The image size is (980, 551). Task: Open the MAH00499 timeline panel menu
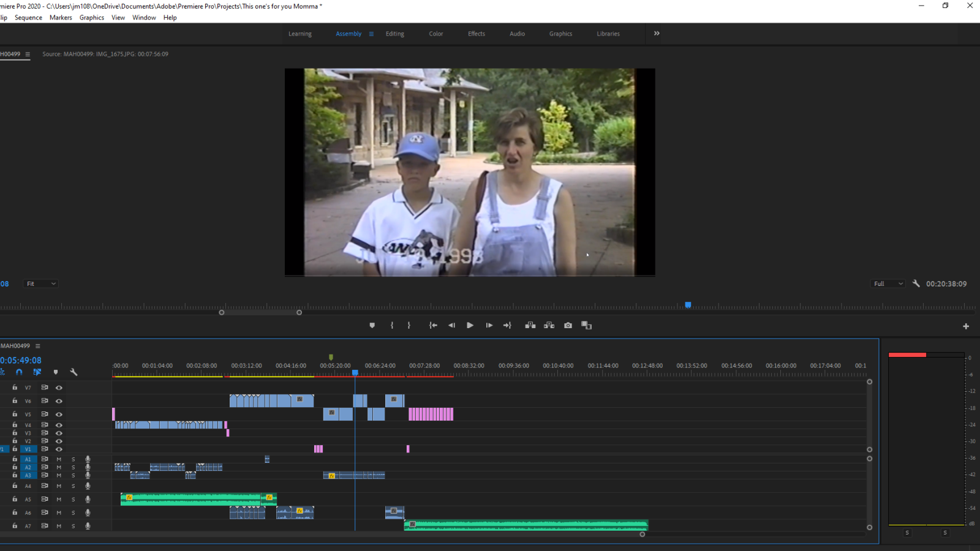click(37, 346)
